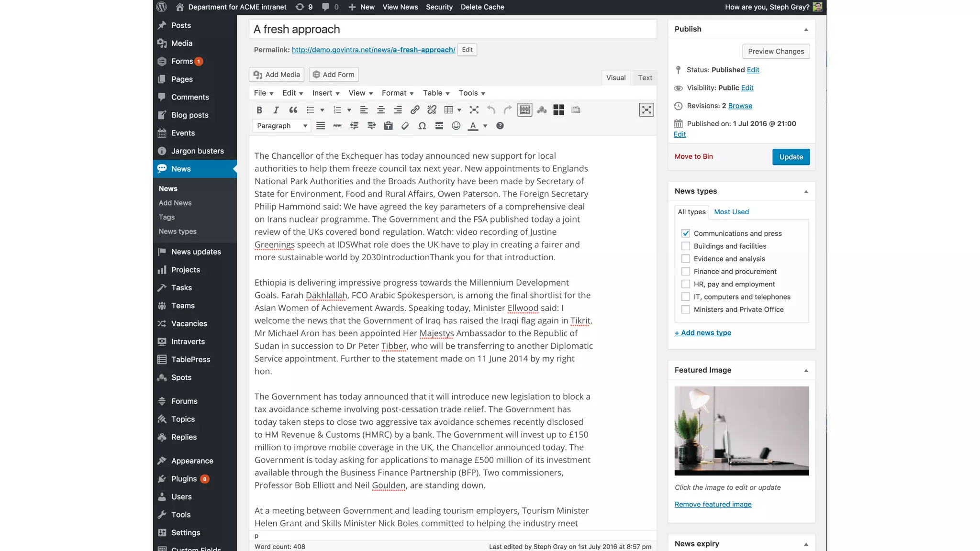The width and height of the screenshot is (980, 551).
Task: Uncheck Communications and press news type
Action: click(x=686, y=233)
